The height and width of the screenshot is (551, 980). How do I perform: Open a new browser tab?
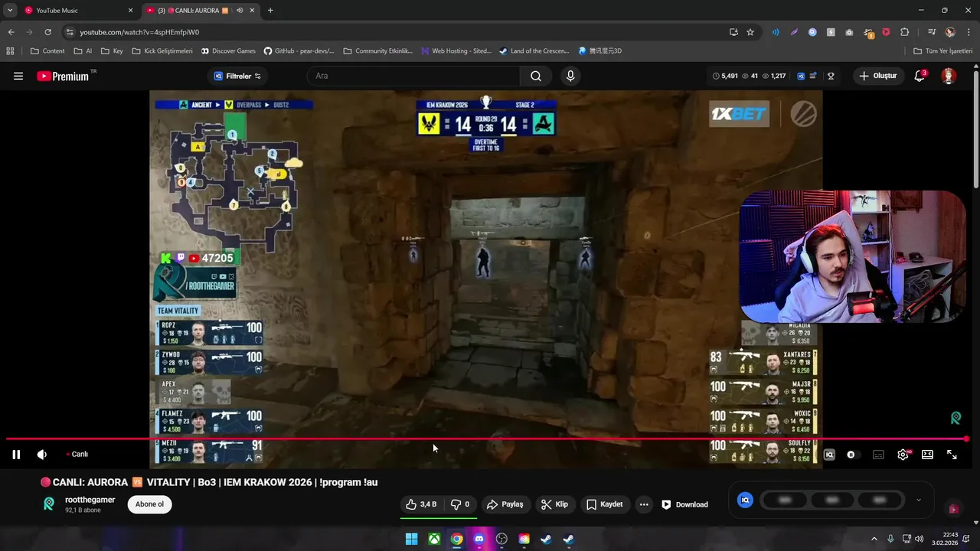[x=270, y=11]
